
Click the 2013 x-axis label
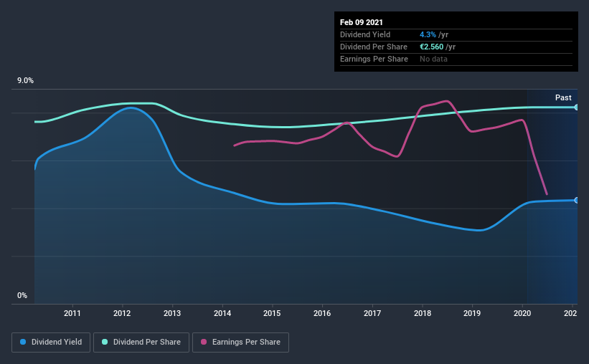pos(172,313)
